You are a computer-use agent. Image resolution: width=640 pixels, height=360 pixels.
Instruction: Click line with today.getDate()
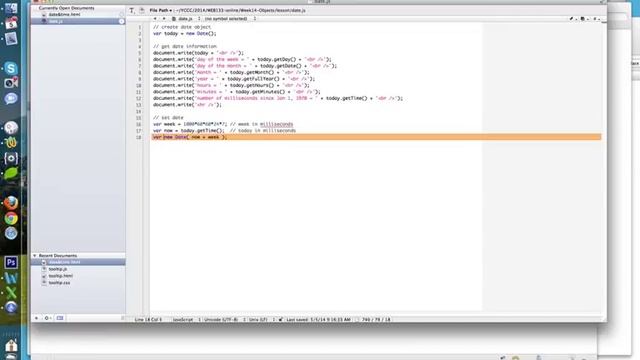(245, 66)
